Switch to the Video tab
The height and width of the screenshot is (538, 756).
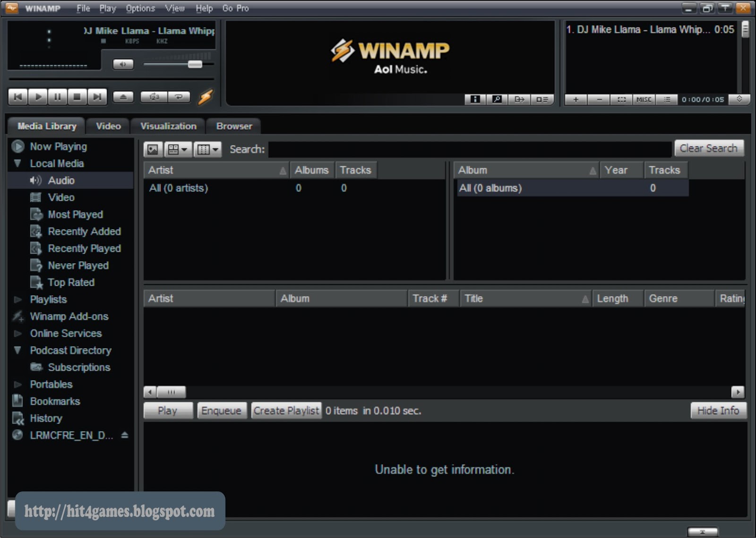click(x=108, y=126)
